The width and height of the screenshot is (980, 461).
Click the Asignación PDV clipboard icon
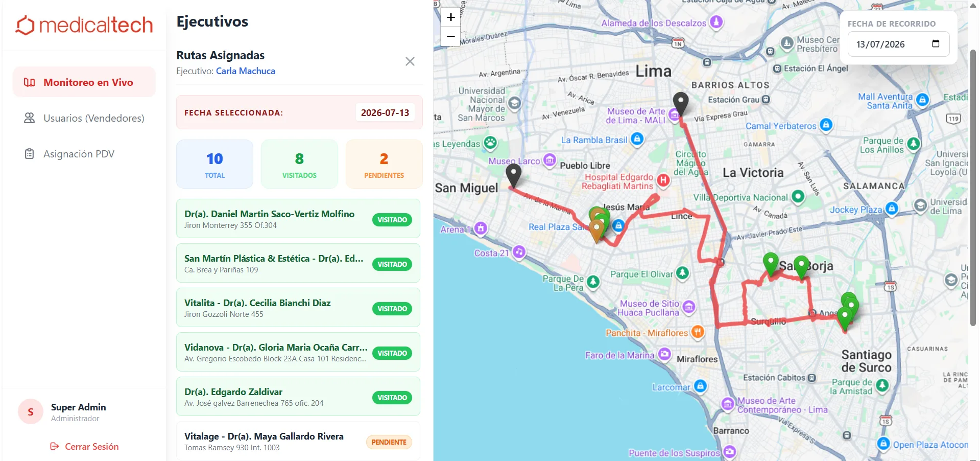coord(30,154)
